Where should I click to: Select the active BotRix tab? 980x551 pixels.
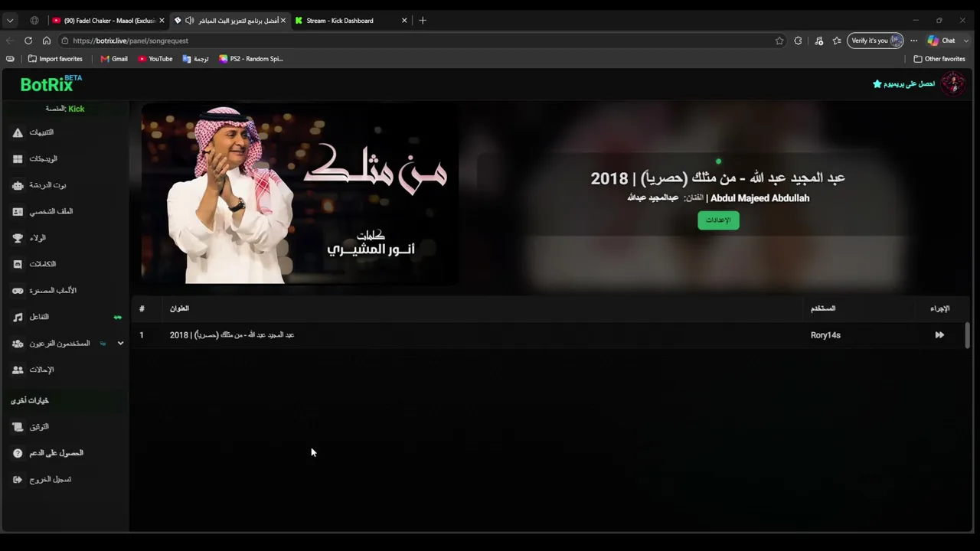click(230, 21)
